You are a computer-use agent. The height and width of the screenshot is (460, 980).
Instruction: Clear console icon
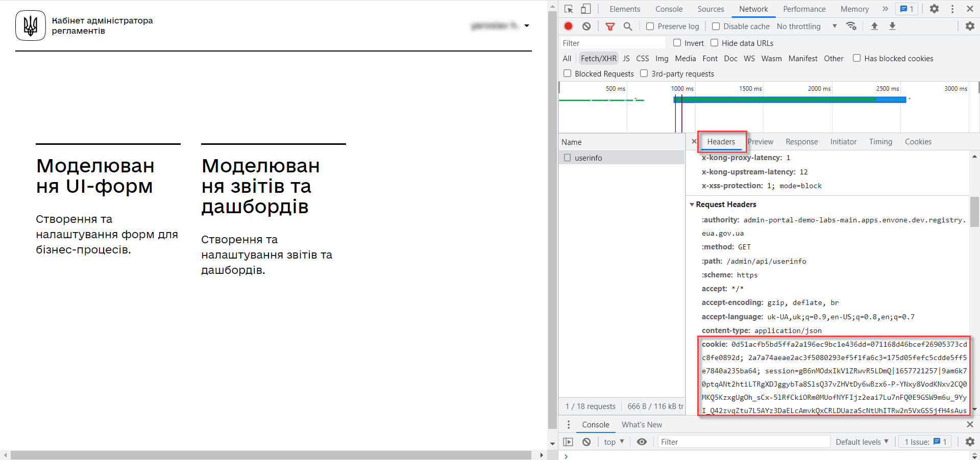(x=586, y=442)
